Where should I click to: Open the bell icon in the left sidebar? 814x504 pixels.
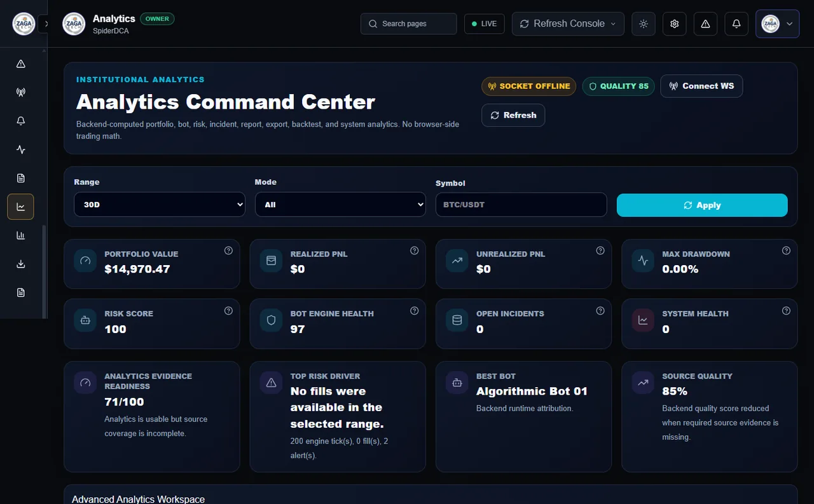[21, 121]
